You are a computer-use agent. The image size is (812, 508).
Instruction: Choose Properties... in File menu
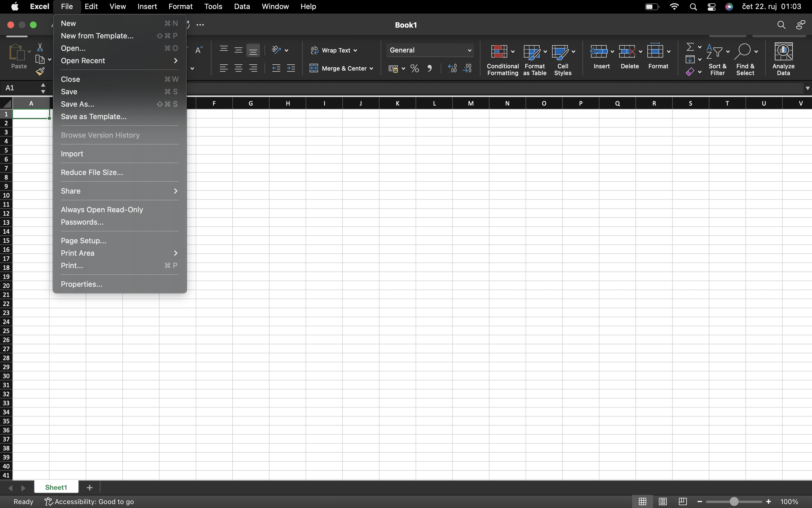tap(120, 284)
